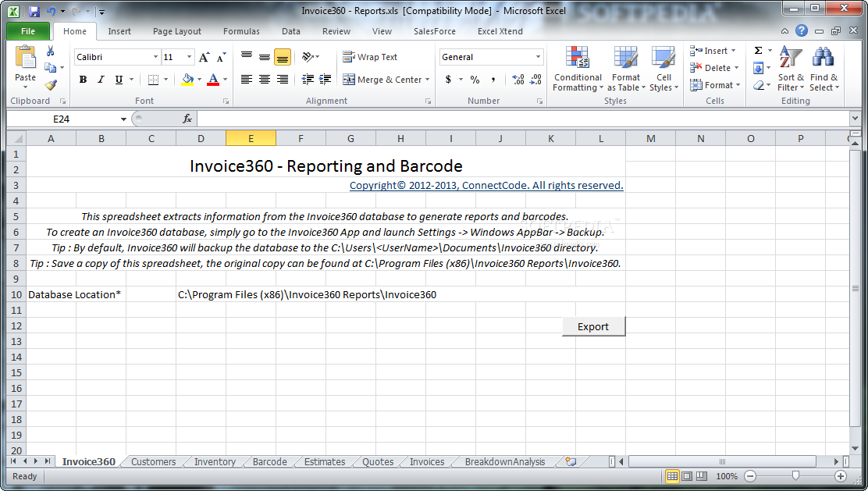Open Excel Help question mark

[801, 31]
